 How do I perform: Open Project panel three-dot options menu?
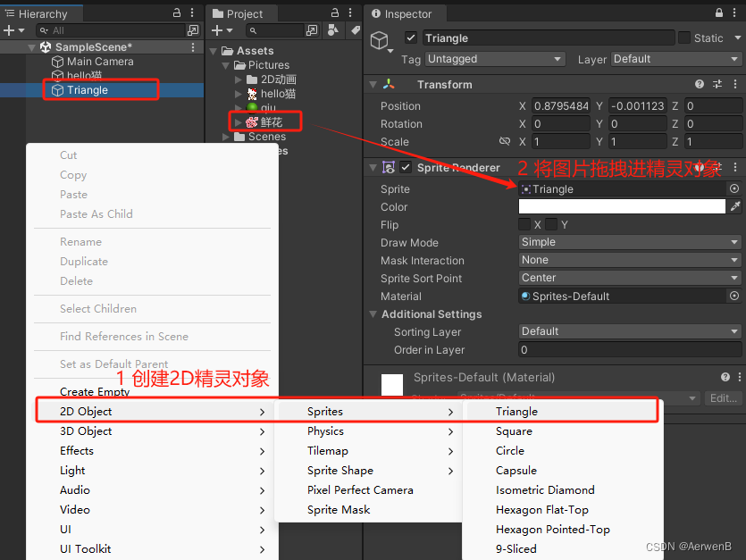[x=350, y=13]
